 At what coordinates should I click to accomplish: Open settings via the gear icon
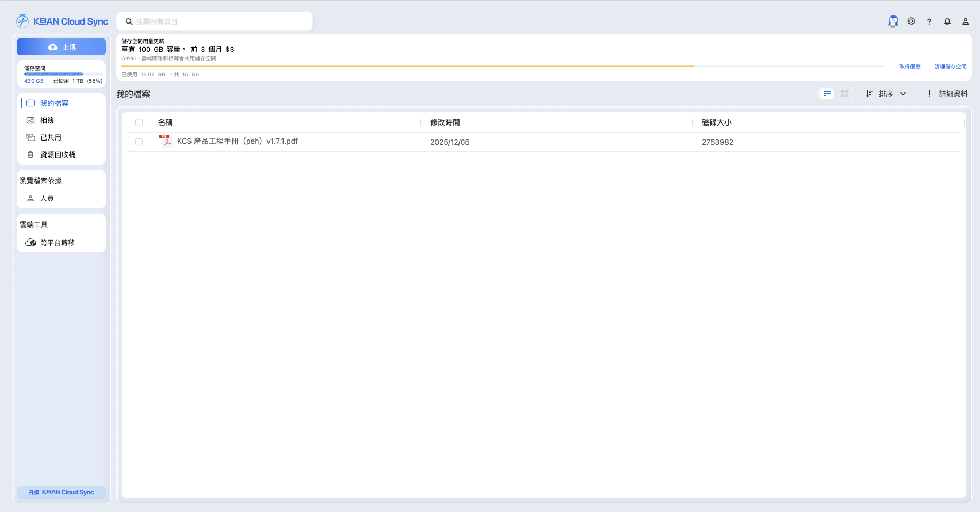(x=911, y=21)
